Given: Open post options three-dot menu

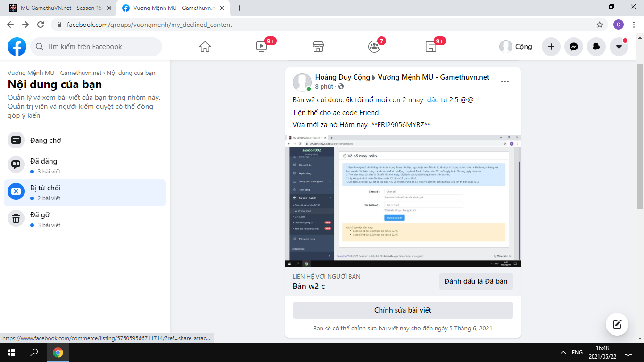Looking at the screenshot, I should 504,82.
